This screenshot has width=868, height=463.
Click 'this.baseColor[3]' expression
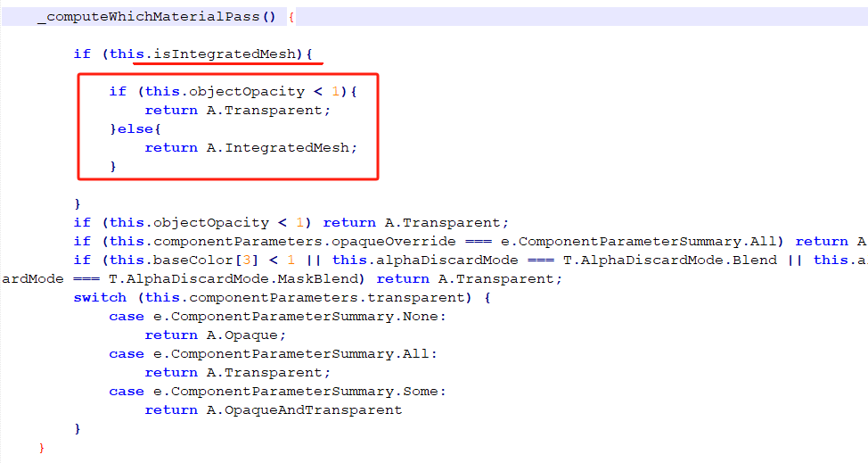(184, 260)
